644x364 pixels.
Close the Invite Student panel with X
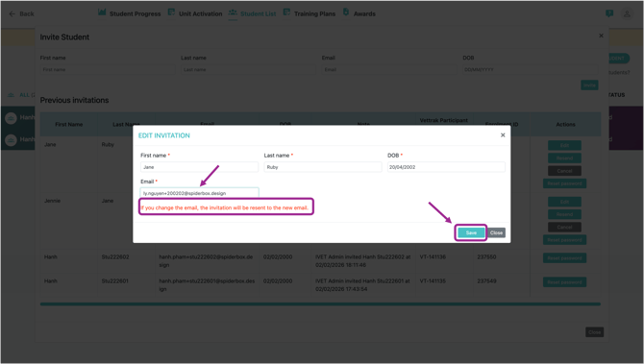click(x=601, y=36)
